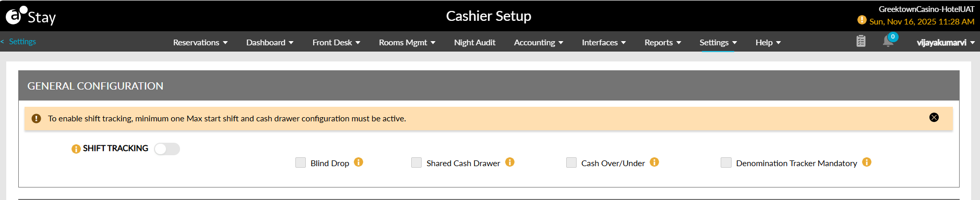Click the Blind Drop label
The height and width of the screenshot is (200, 980).
pyautogui.click(x=330, y=163)
